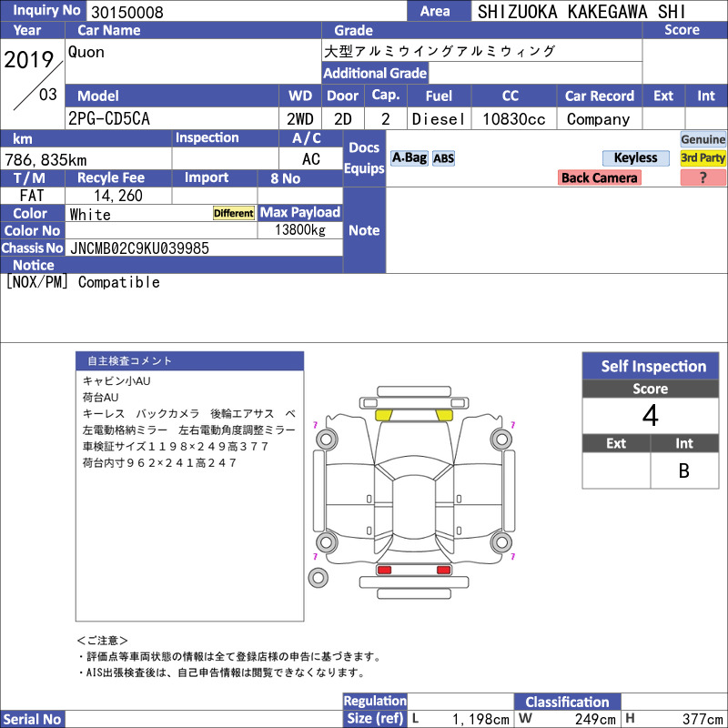Click the Keyless equipment badge
Viewport: 728px width, 728px height.
pyautogui.click(x=635, y=157)
